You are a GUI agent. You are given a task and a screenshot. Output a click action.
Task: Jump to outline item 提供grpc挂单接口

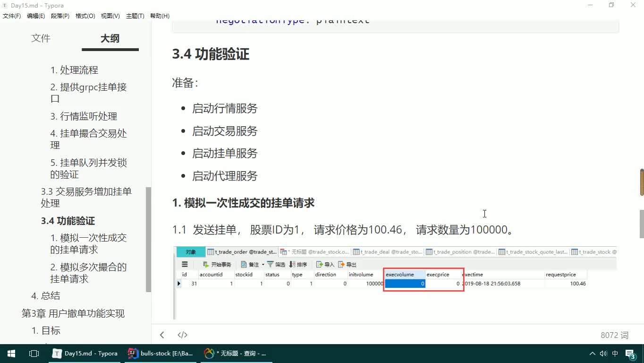pyautogui.click(x=89, y=93)
